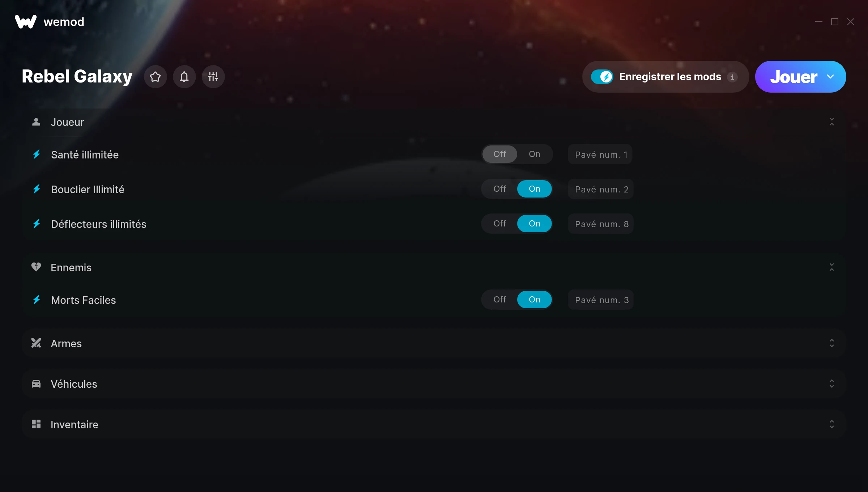Open the Jouer dropdown arrow
Image resolution: width=868 pixels, height=492 pixels.
click(830, 77)
